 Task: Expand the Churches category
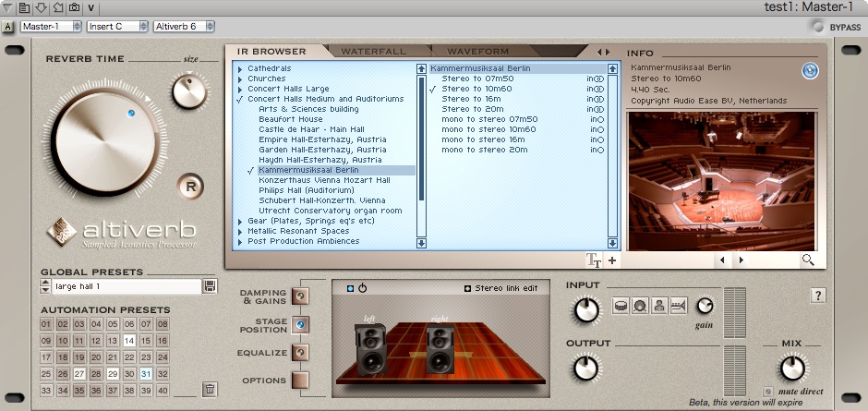pos(240,79)
